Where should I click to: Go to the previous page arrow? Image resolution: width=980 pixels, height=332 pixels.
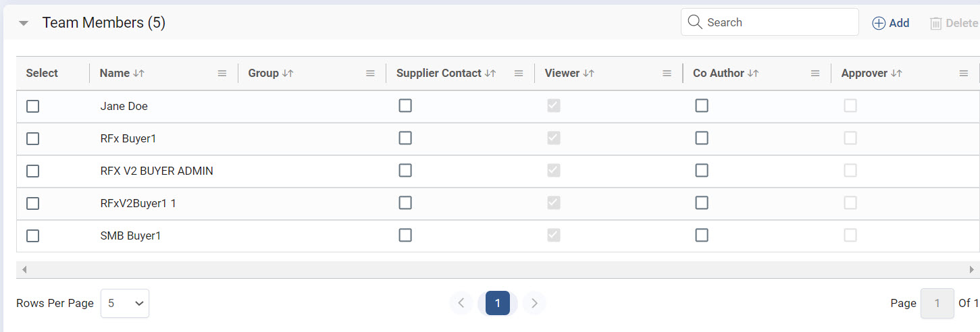coord(461,304)
